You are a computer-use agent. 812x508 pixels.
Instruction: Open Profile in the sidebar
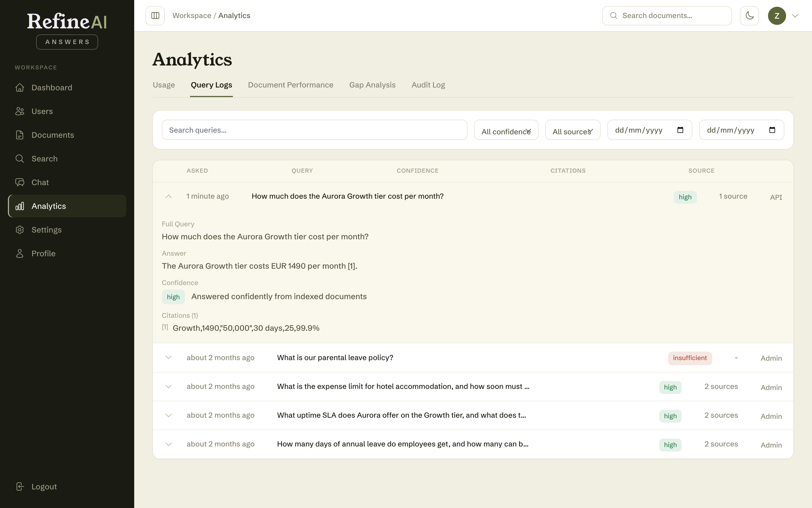67,253
